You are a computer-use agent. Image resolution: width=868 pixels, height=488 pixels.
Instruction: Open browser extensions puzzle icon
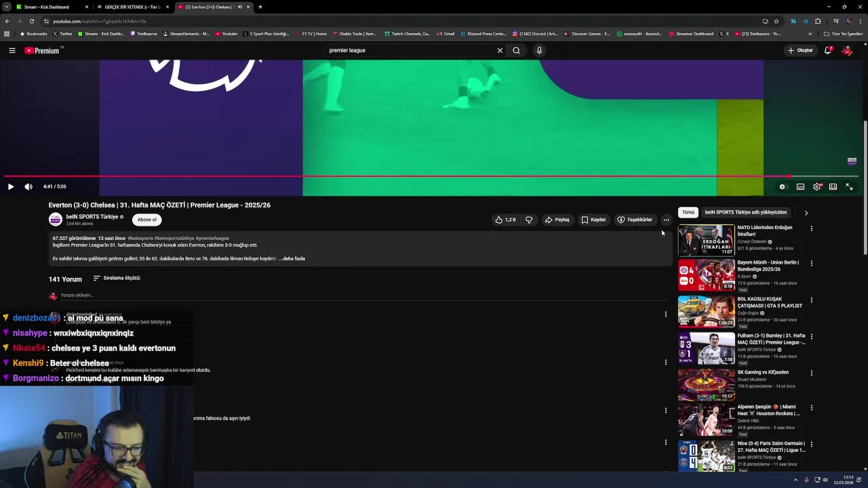click(x=818, y=21)
